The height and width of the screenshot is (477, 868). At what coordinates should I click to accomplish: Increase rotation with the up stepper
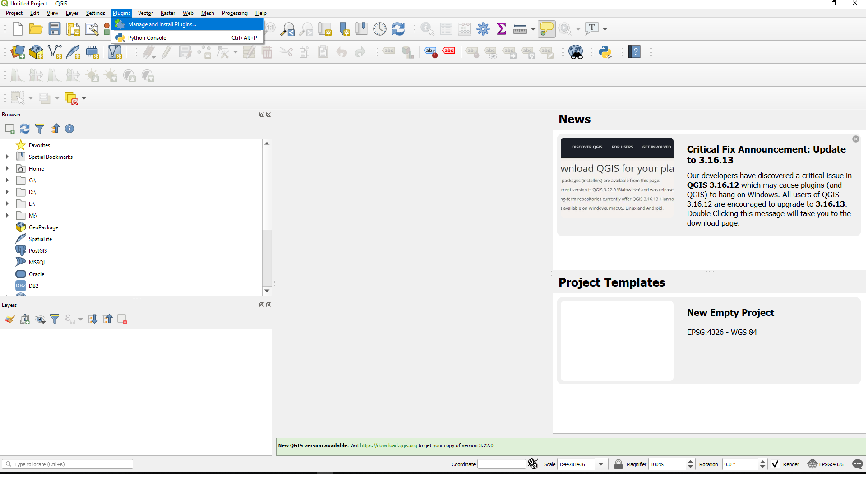click(x=763, y=462)
